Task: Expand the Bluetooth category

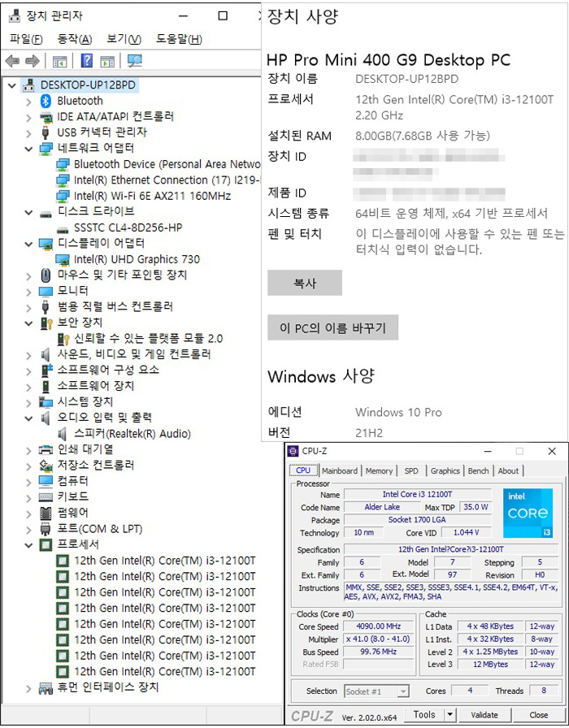Action: pyautogui.click(x=28, y=102)
